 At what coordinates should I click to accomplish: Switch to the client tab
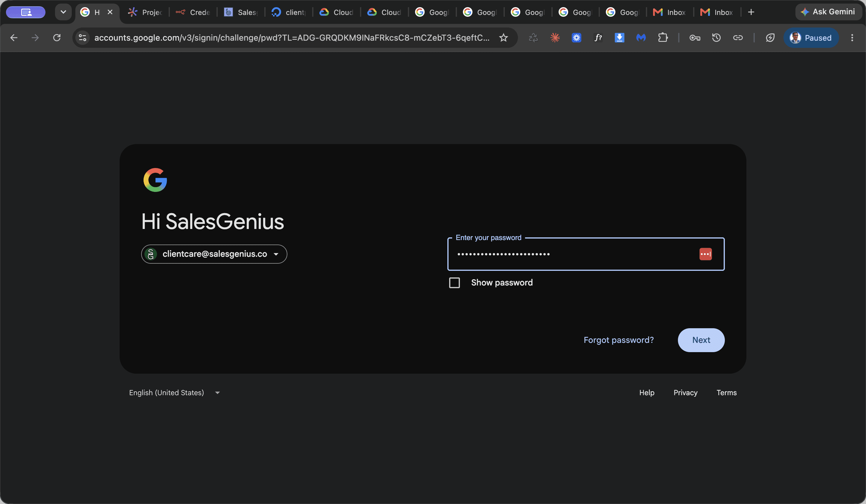coord(289,12)
